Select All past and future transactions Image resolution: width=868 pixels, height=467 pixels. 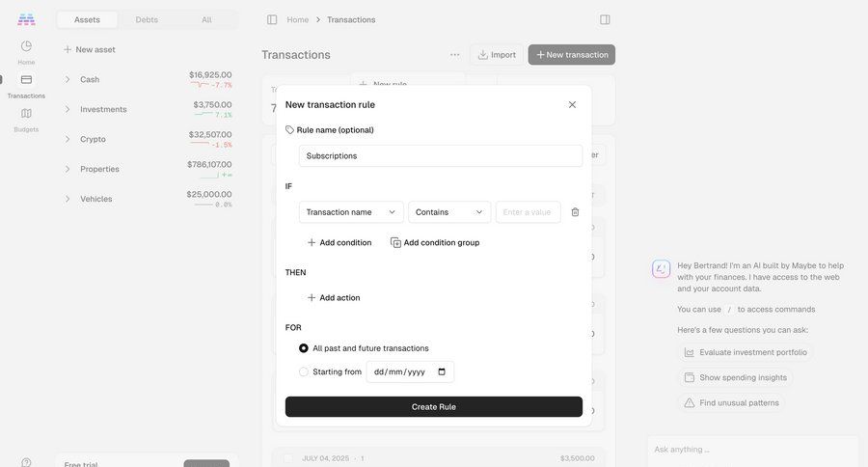(304, 348)
